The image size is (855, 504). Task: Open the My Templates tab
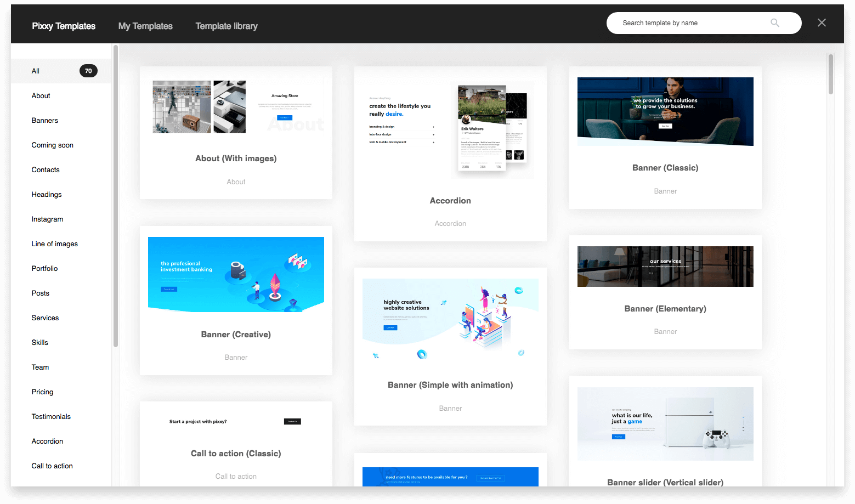click(x=145, y=26)
